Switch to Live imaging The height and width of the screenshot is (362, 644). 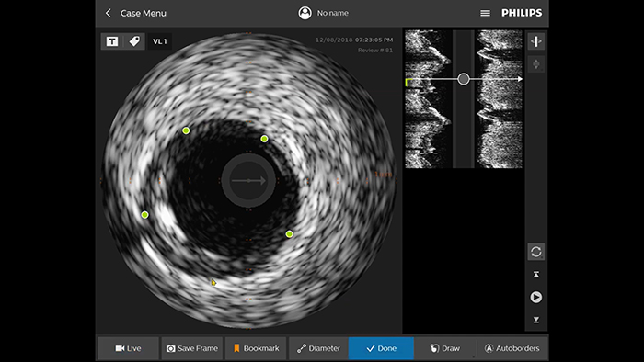click(x=128, y=348)
